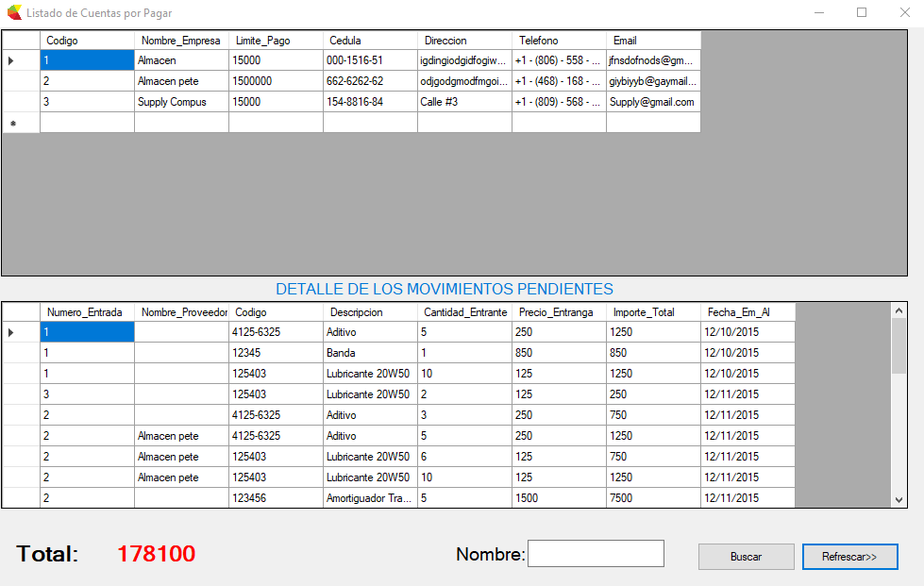This screenshot has height=586, width=924.
Task: Select the Supply@gmail.com email cell
Action: click(652, 101)
